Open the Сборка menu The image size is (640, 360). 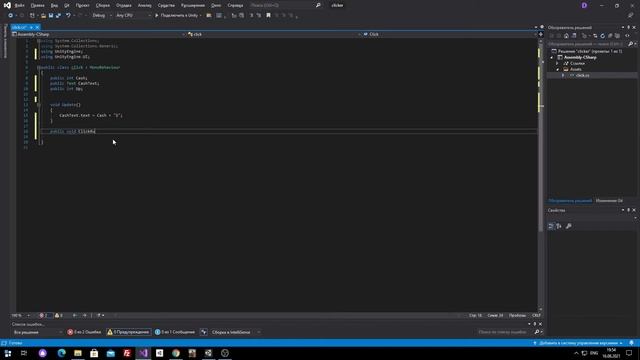(x=102, y=5)
